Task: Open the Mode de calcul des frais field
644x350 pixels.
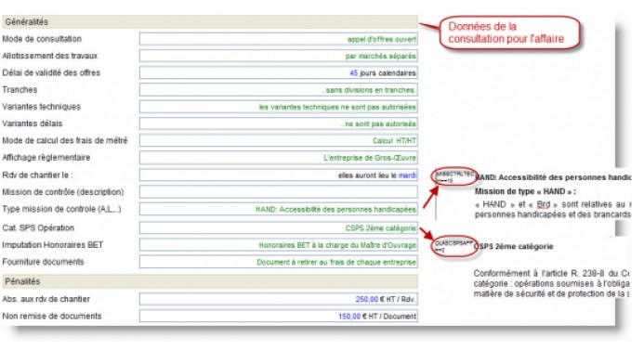Action: pos(279,141)
